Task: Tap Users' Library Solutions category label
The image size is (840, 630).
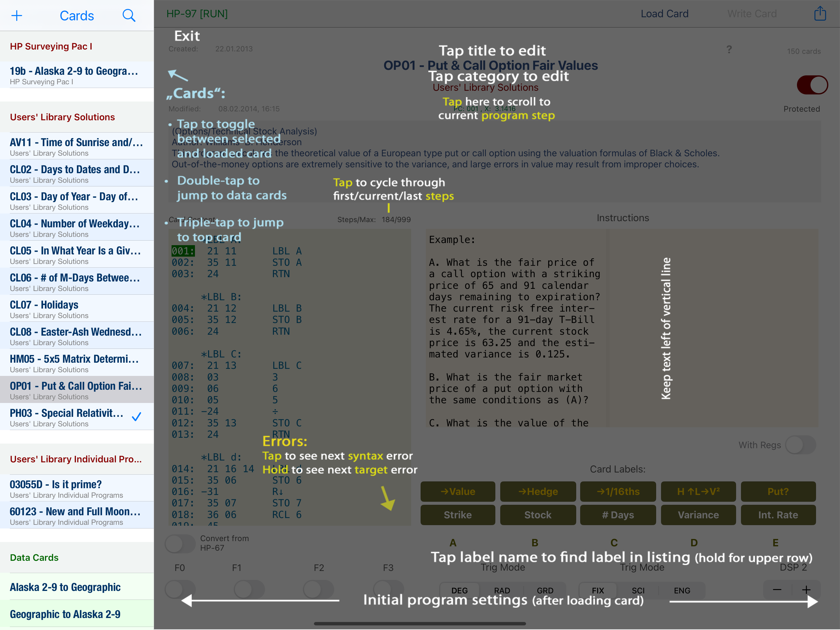Action: click(x=485, y=88)
